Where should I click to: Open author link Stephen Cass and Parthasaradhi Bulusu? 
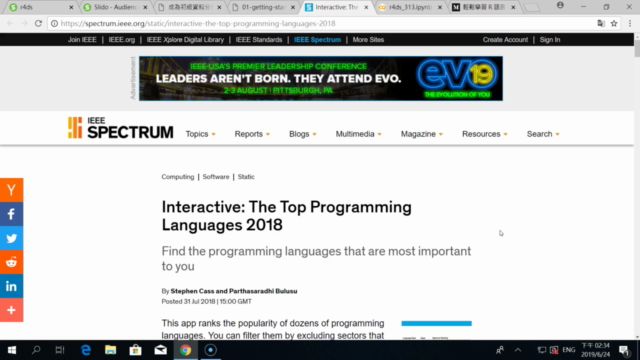click(234, 291)
